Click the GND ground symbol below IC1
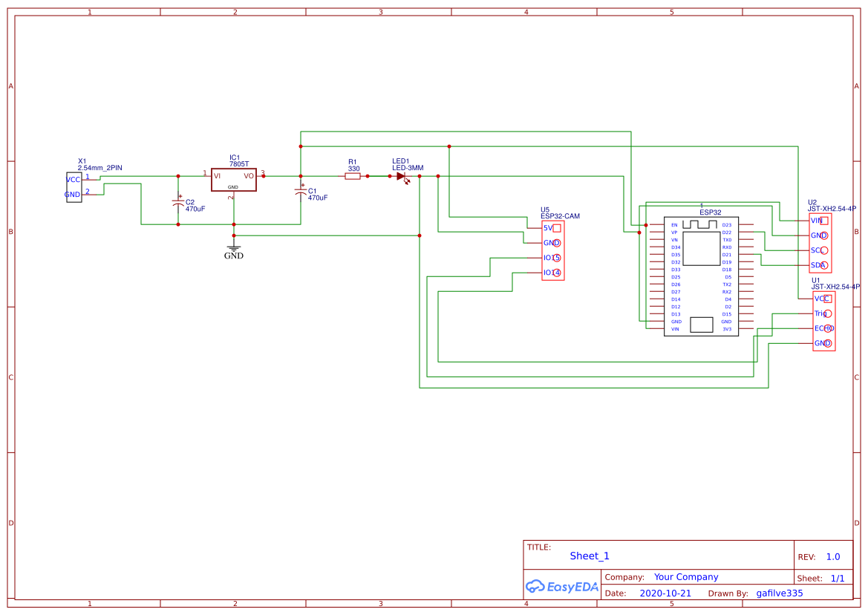 click(233, 246)
